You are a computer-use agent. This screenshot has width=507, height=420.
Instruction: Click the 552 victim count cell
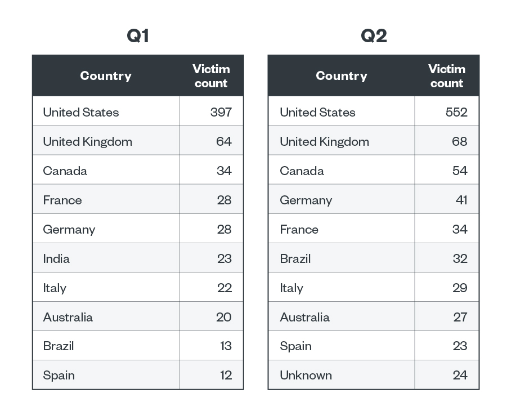456,112
